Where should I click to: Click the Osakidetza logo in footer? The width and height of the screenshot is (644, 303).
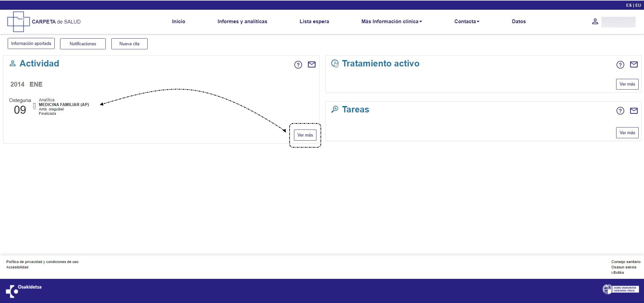pos(23,291)
